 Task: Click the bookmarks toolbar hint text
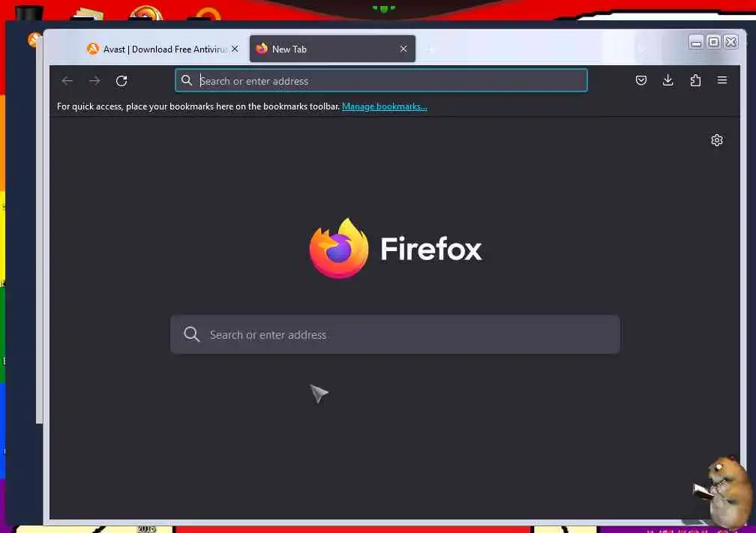[198, 106]
